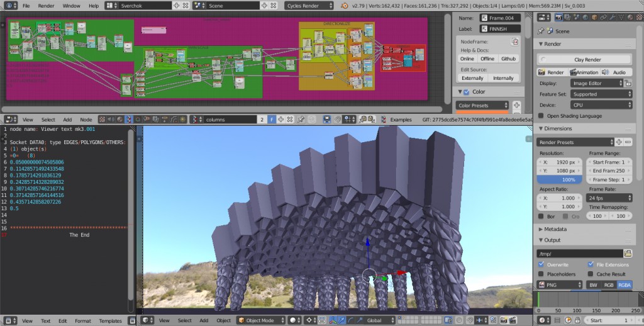Select RGBA color mode

[x=625, y=284]
